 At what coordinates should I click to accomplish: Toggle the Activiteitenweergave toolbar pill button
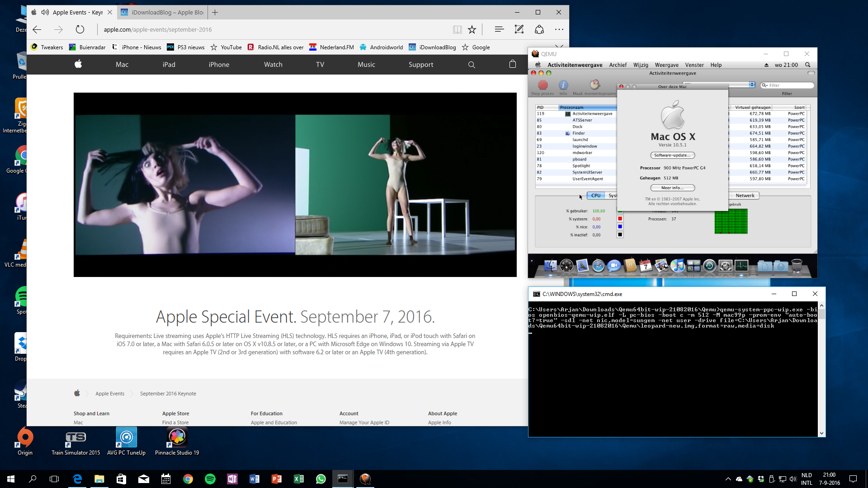(x=811, y=73)
